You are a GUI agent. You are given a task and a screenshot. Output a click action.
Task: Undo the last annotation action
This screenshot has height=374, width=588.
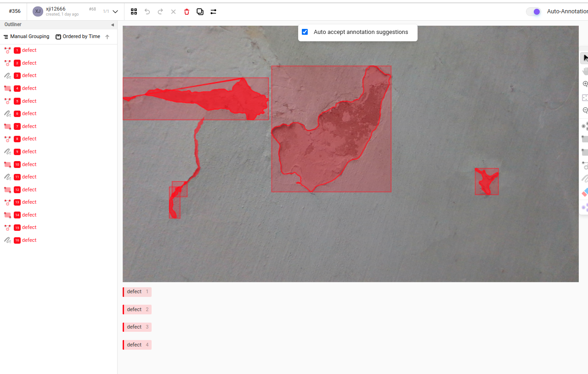[x=147, y=11]
